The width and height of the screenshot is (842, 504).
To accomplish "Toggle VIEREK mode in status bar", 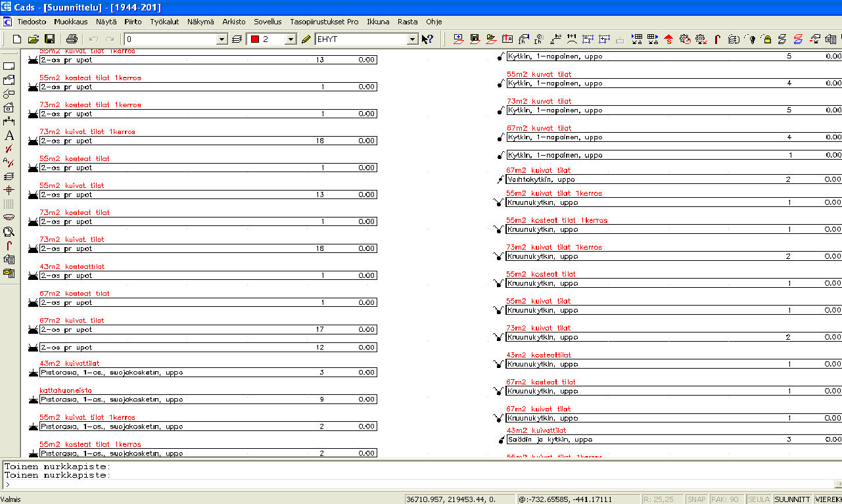I will [x=828, y=499].
